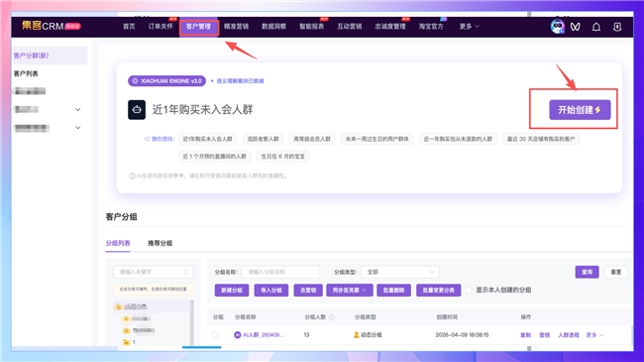This screenshot has width=644, height=362.
Task: Focus the 分组名称 input field
Action: pyautogui.click(x=280, y=272)
